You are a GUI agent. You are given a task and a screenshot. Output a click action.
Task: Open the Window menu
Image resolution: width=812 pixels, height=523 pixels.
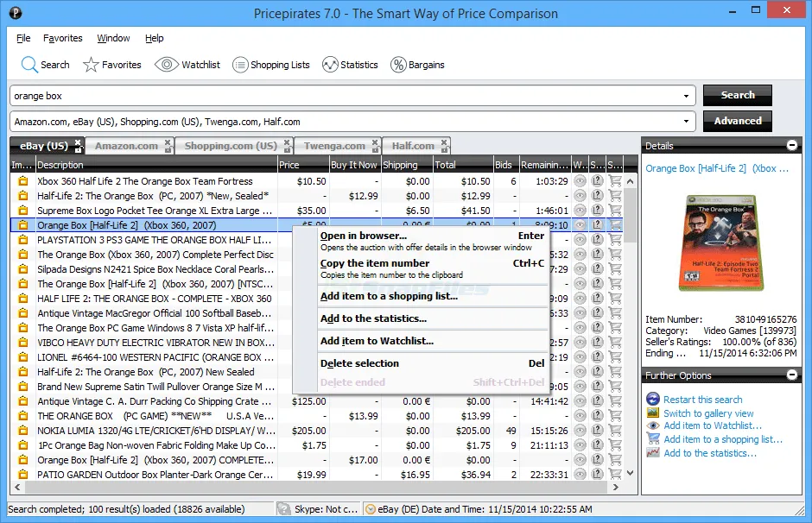(x=113, y=38)
